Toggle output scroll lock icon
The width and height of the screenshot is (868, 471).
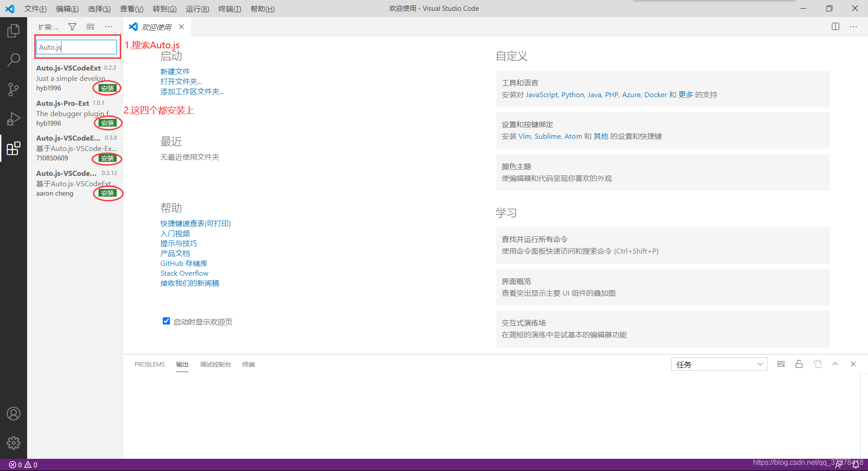[799, 364]
